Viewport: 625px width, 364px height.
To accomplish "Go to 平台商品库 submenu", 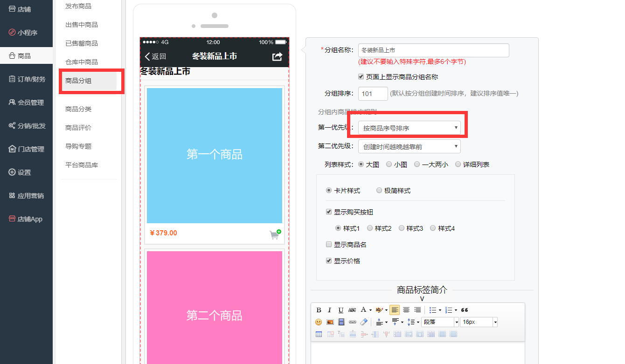I will tap(82, 165).
